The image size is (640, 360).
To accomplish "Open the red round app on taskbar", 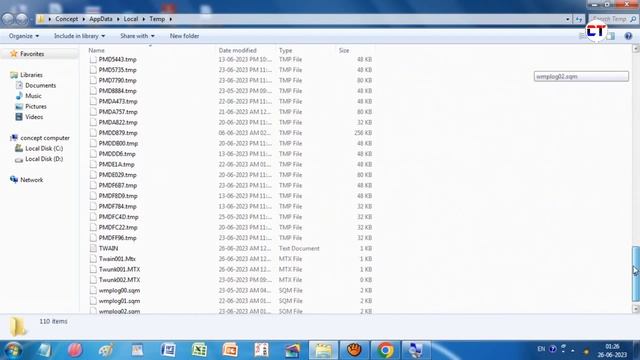I will (75, 350).
